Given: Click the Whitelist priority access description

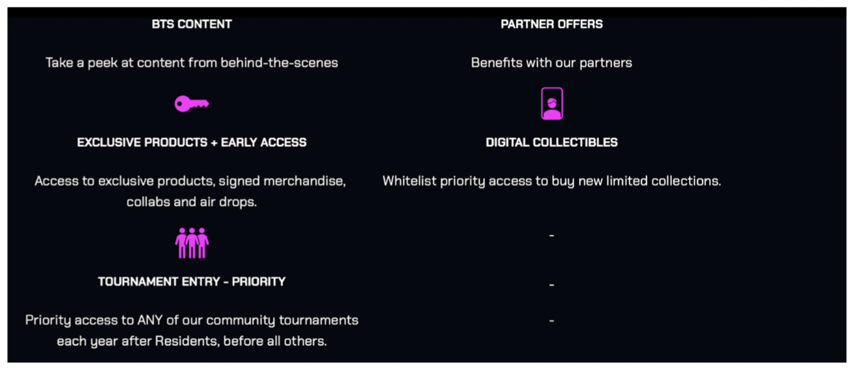Looking at the screenshot, I should click(x=551, y=181).
